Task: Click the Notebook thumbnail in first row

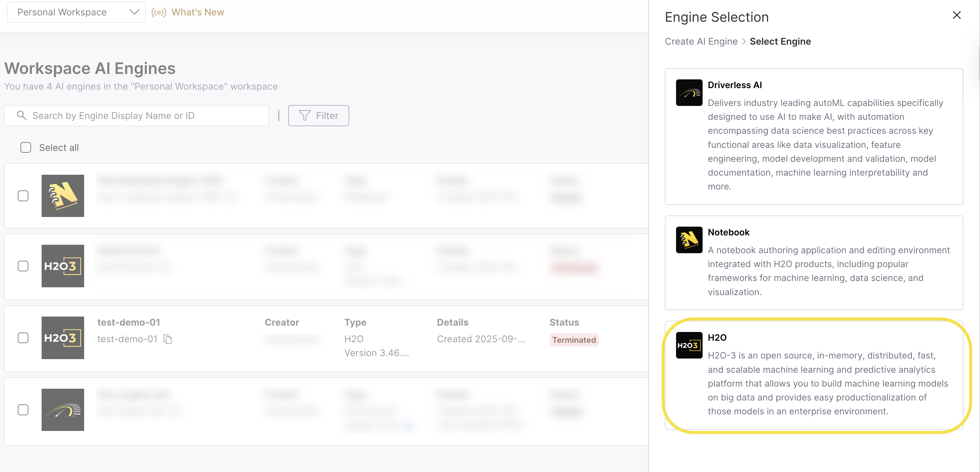Action: pyautogui.click(x=63, y=196)
